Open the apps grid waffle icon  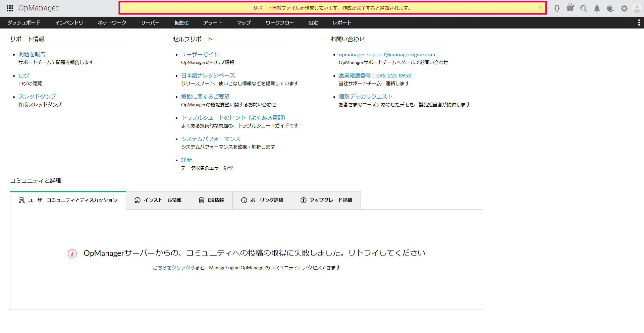tap(10, 8)
